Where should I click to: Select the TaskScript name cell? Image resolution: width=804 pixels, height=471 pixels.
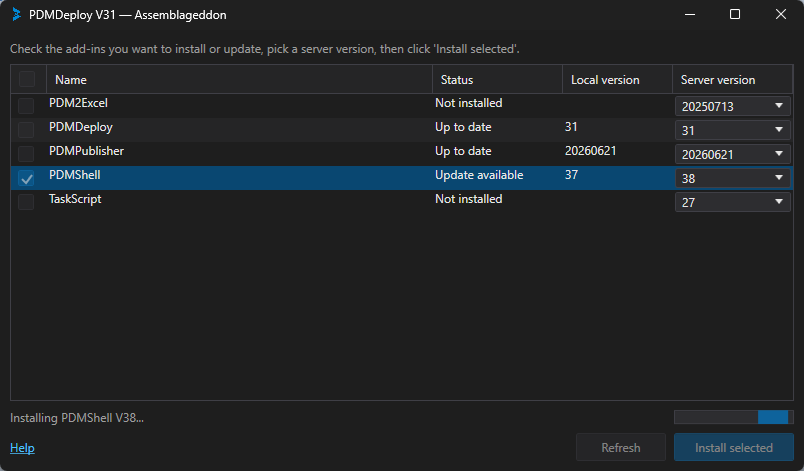(x=75, y=199)
